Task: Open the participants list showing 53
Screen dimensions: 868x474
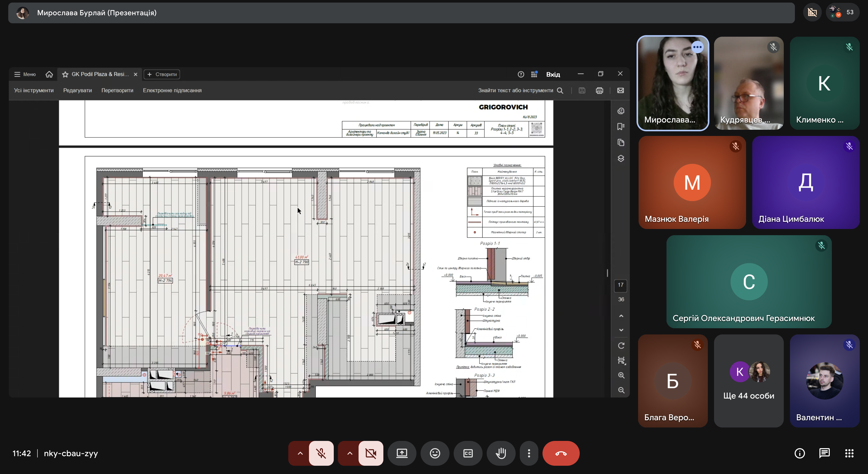Action: point(842,12)
